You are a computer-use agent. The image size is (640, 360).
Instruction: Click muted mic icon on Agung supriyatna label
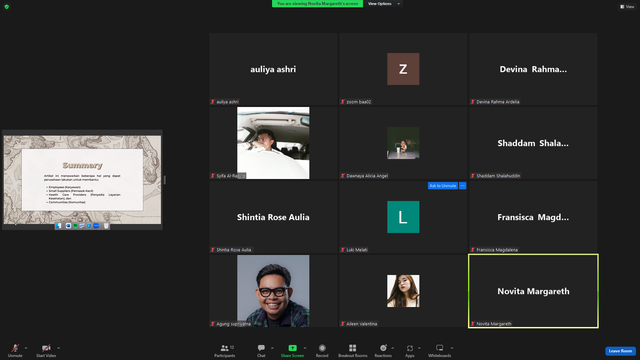[213, 324]
